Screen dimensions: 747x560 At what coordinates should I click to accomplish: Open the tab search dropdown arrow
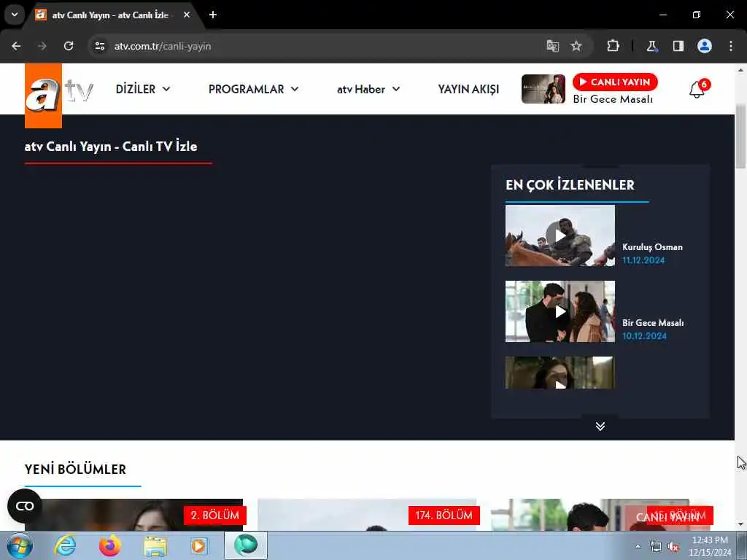(x=15, y=15)
